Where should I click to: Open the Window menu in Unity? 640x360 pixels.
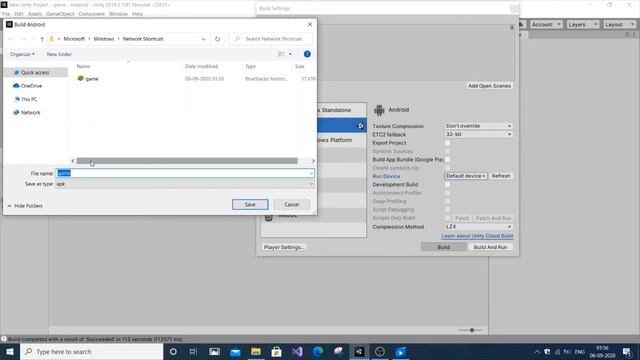coord(118,14)
